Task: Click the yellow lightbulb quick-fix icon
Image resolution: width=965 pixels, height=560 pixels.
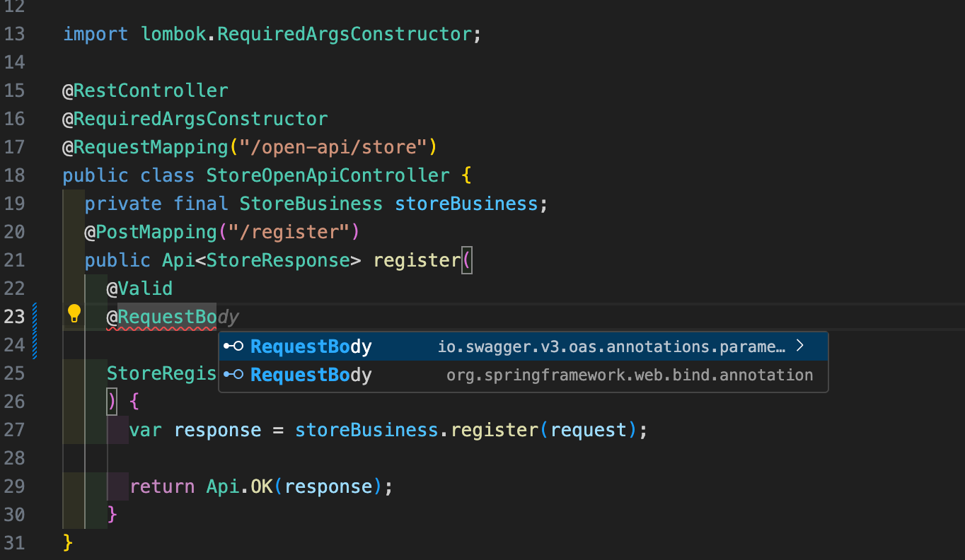Action: click(74, 314)
